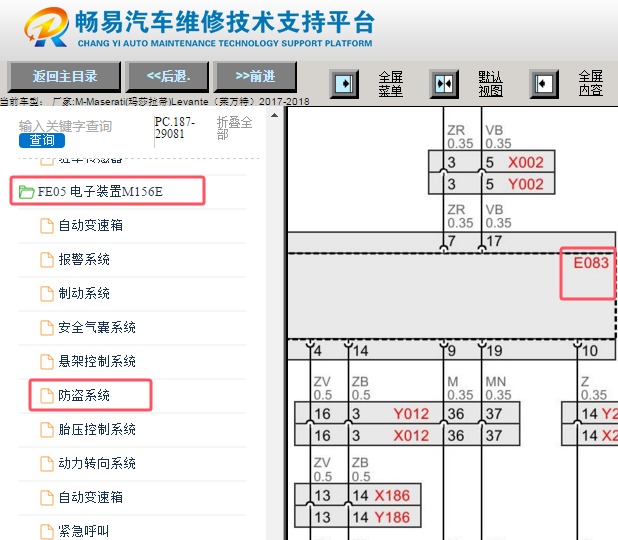618x540 pixels.
Task: Click the >>前进 forward button
Action: pos(255,76)
